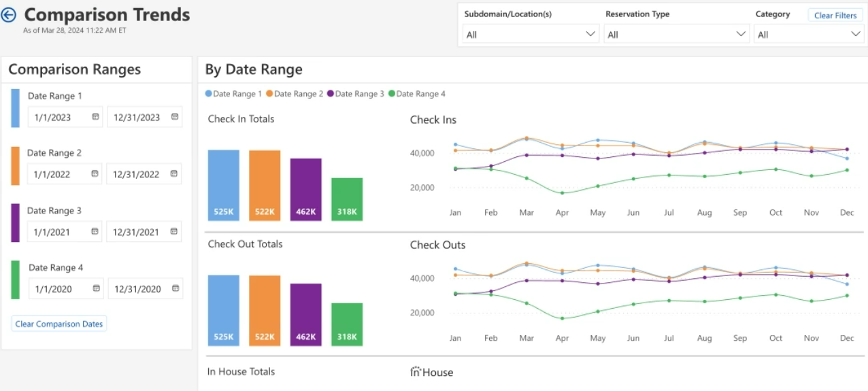Toggle Date Range 1 legend item

(234, 94)
